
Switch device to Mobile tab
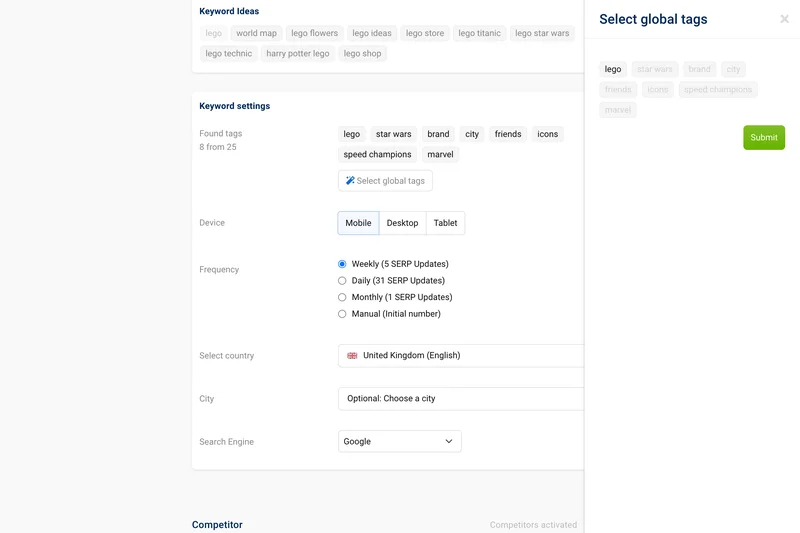click(358, 223)
